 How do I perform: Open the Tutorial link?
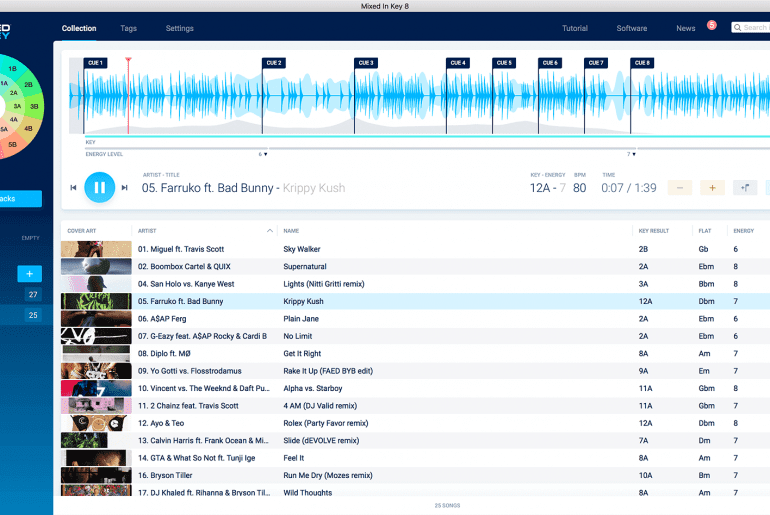click(575, 28)
